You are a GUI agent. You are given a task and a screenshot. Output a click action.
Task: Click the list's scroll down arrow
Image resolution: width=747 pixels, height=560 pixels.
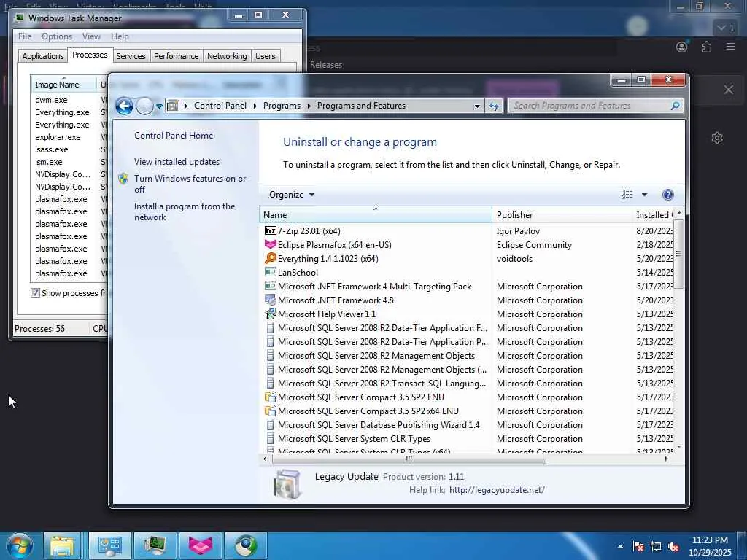pyautogui.click(x=679, y=447)
